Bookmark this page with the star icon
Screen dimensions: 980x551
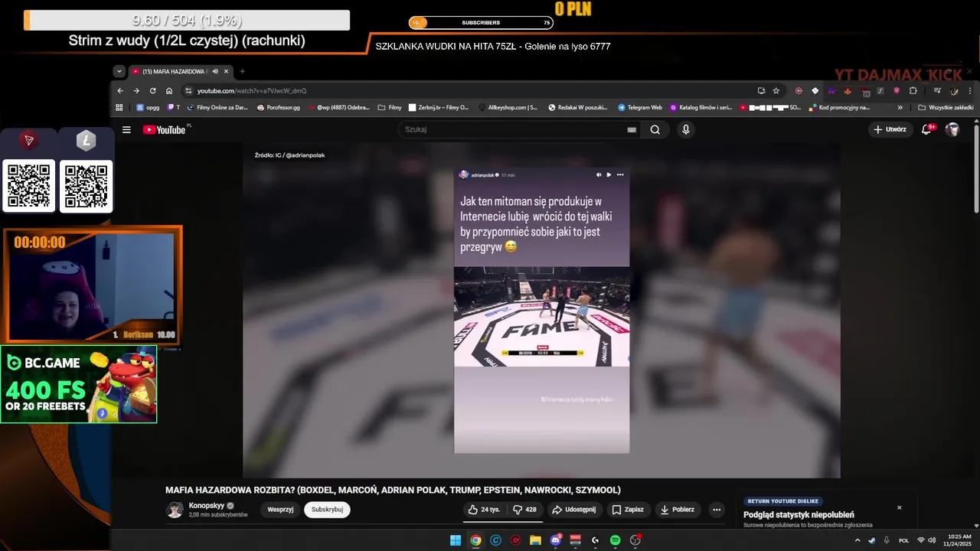pos(776,90)
